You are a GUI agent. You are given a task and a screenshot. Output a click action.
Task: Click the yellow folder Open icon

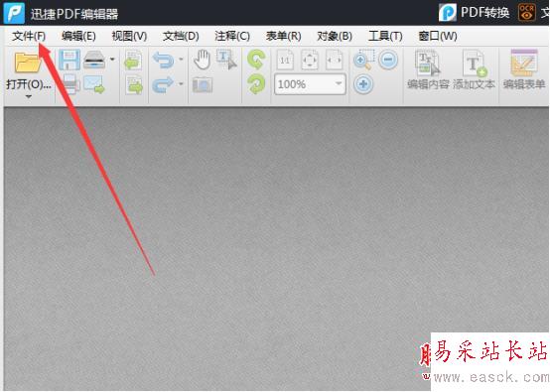tap(28, 63)
